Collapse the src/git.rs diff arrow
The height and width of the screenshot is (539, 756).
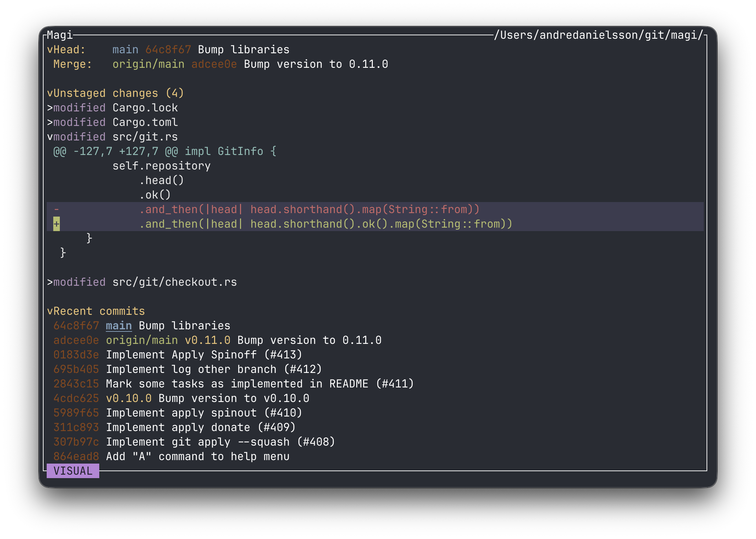coord(50,137)
